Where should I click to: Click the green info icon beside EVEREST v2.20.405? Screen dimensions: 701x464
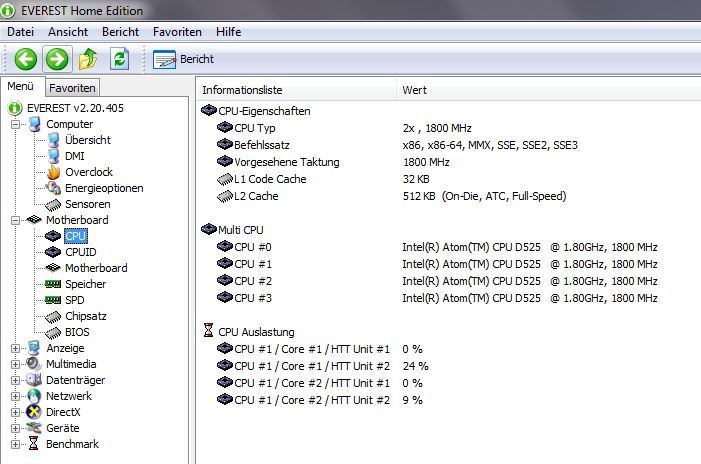15,108
